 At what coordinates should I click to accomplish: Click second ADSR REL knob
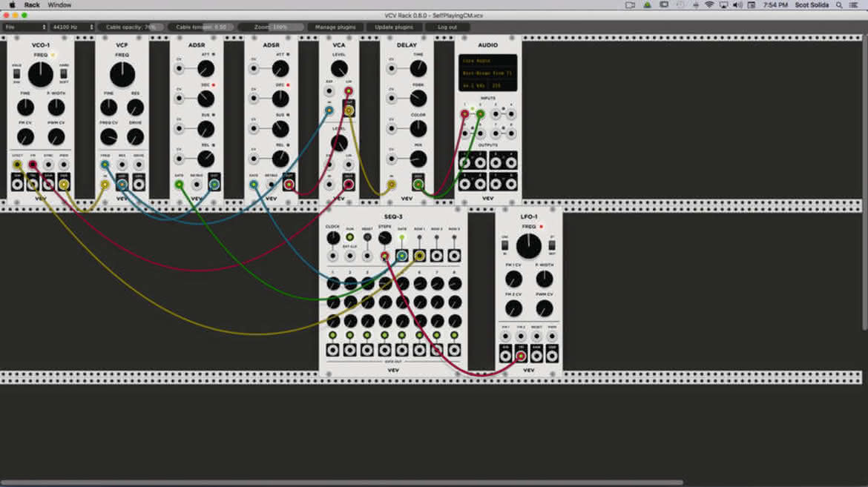(280, 159)
